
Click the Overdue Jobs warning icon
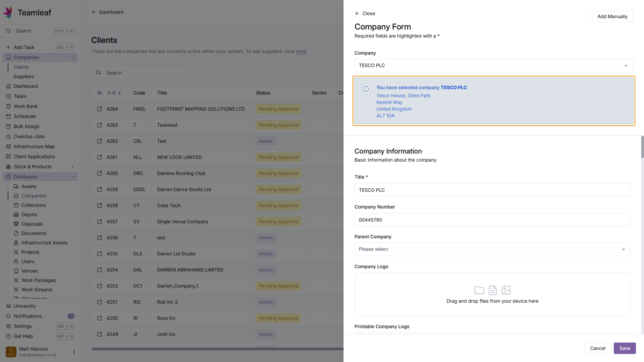tap(8, 136)
